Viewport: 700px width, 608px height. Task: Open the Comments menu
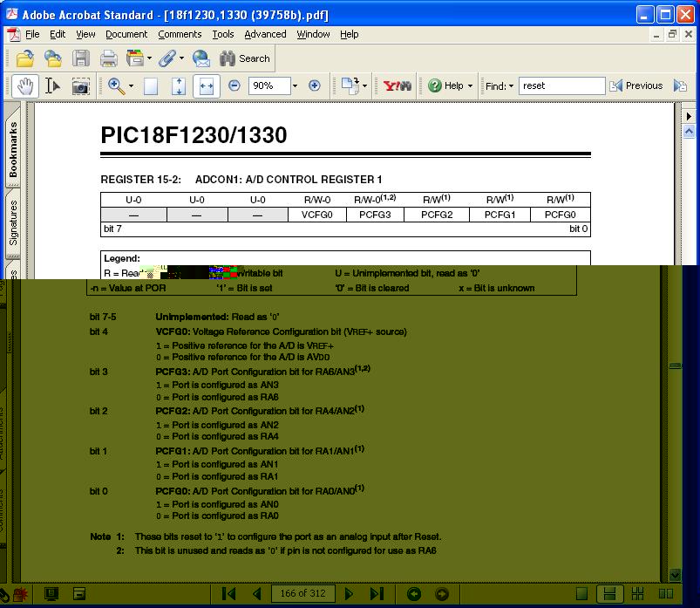click(180, 34)
